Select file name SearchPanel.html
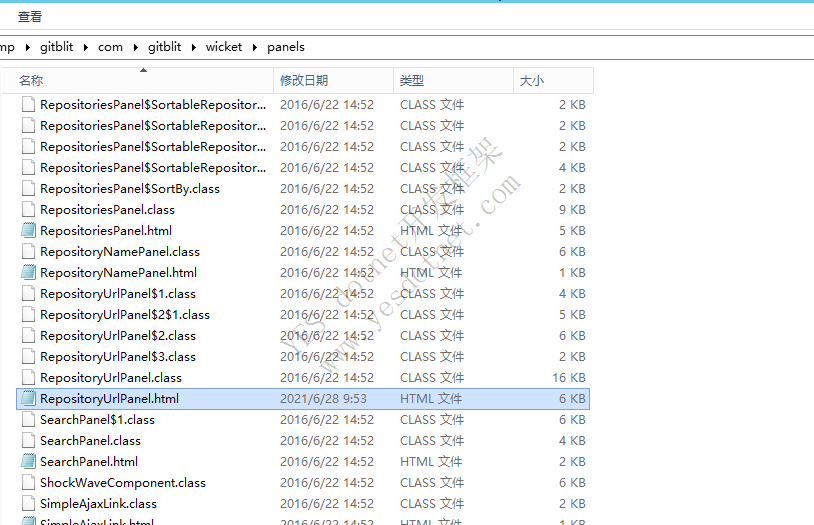Viewport: 814px width, 525px height. (x=89, y=462)
